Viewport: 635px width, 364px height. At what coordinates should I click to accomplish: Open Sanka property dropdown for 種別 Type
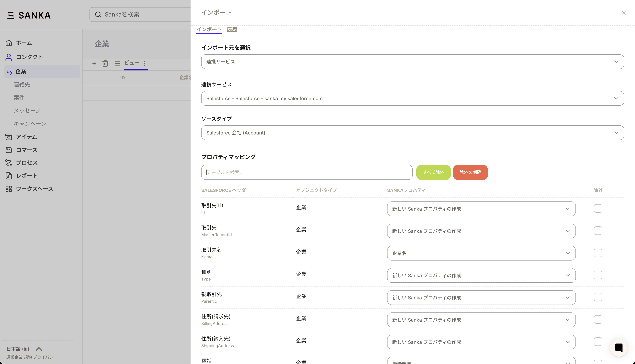point(481,275)
